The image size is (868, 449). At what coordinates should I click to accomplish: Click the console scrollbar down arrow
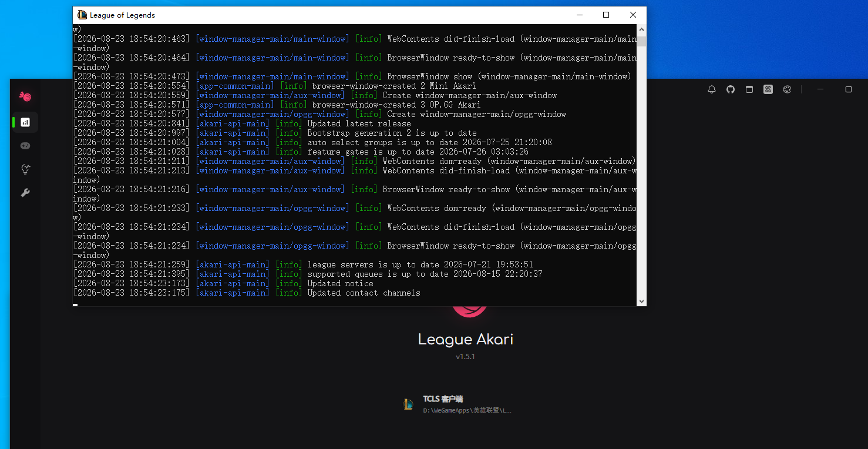(641, 301)
